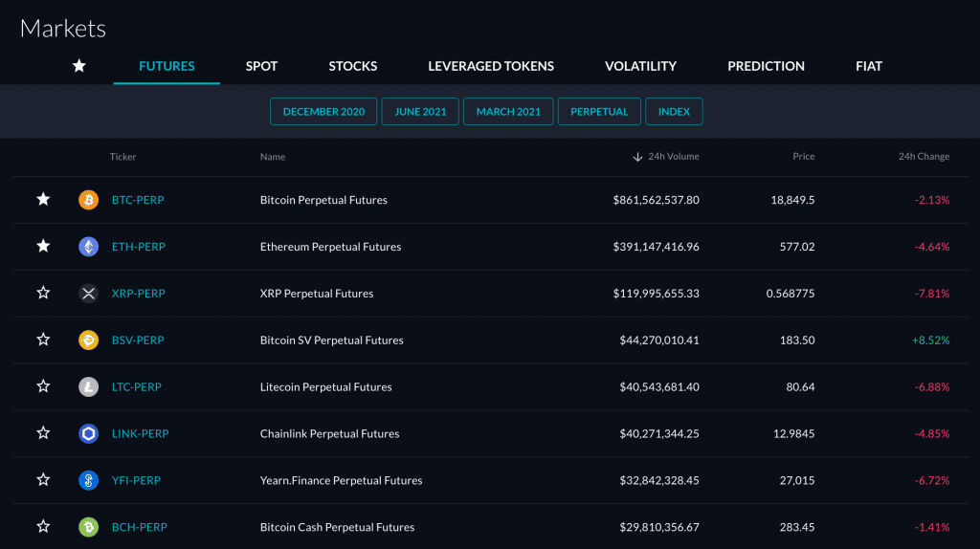Click the Bitcoin coin icon
The height and width of the screenshot is (549, 980).
click(88, 200)
